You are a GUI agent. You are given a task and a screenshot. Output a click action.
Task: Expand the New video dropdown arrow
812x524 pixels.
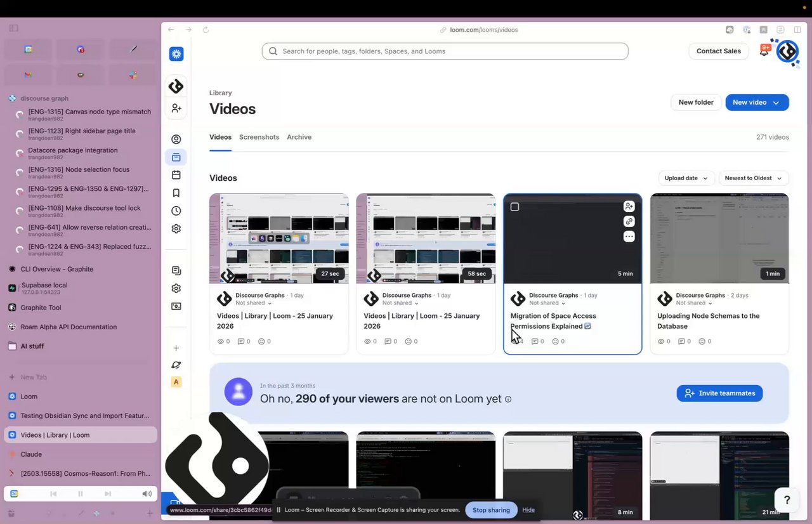[x=776, y=103]
